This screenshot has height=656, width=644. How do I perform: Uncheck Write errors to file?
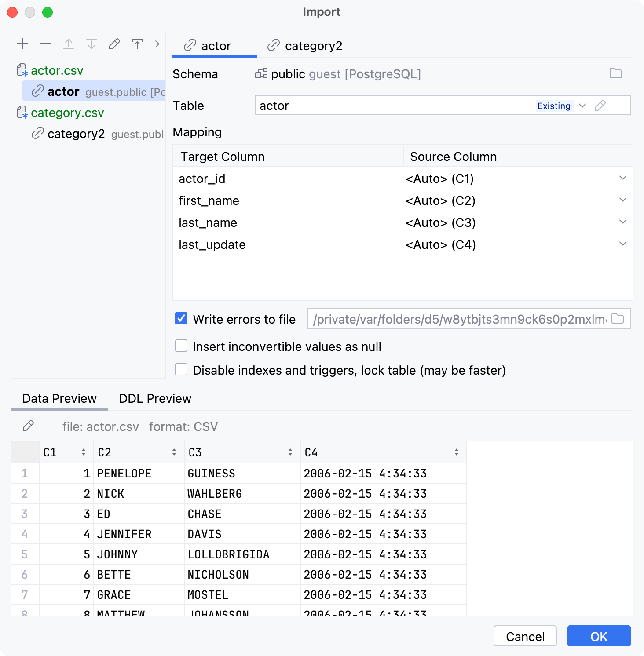181,319
